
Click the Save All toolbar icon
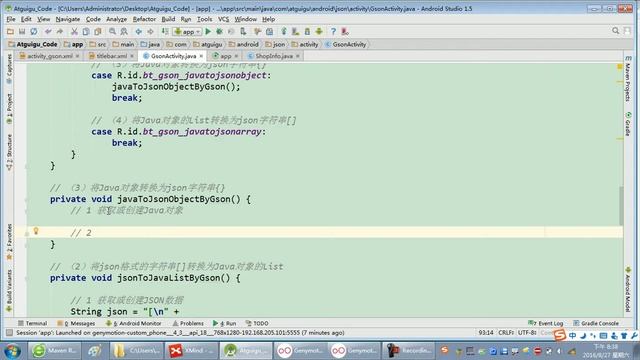[22, 31]
